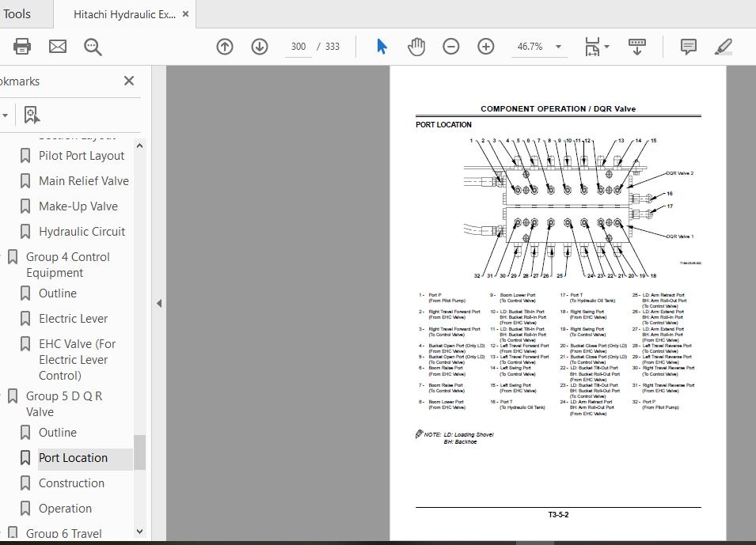Zoom out with the minus button
This screenshot has width=756, height=545.
pos(450,47)
